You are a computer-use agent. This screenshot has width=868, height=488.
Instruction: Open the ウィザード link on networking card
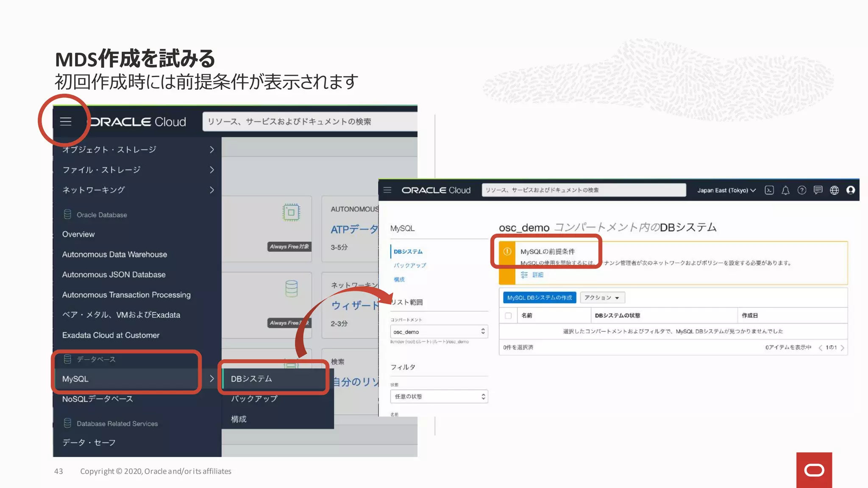pos(354,305)
